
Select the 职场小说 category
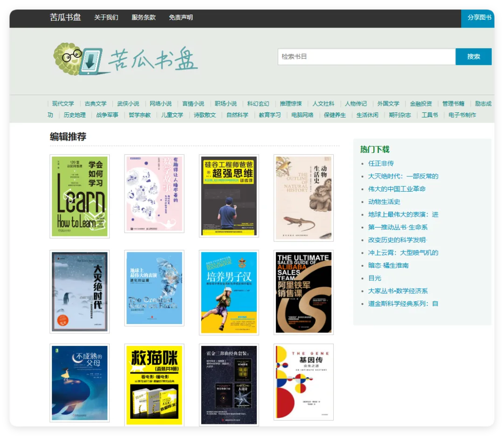pos(226,104)
